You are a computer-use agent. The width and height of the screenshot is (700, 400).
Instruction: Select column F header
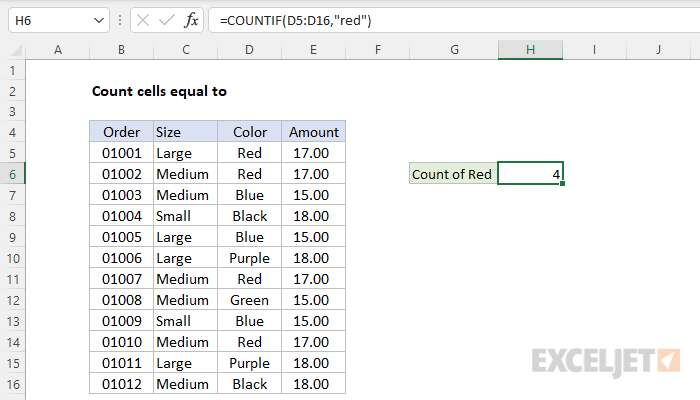pyautogui.click(x=378, y=50)
